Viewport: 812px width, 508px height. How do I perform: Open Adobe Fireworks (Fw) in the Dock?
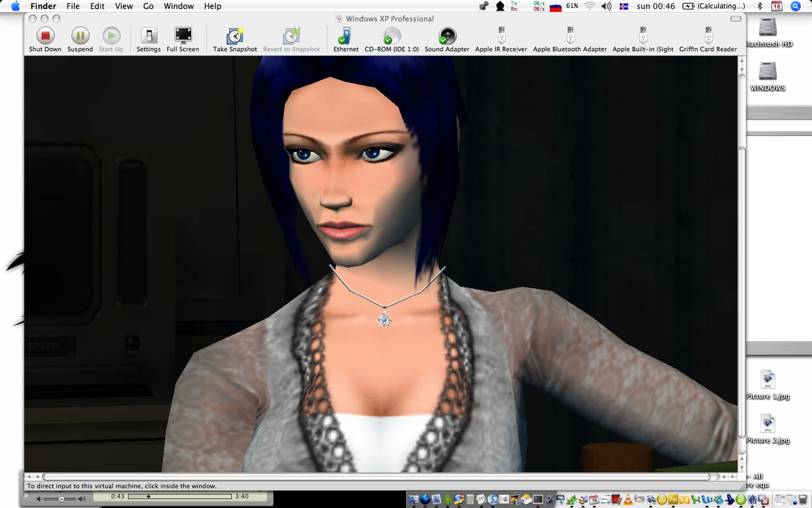673,500
